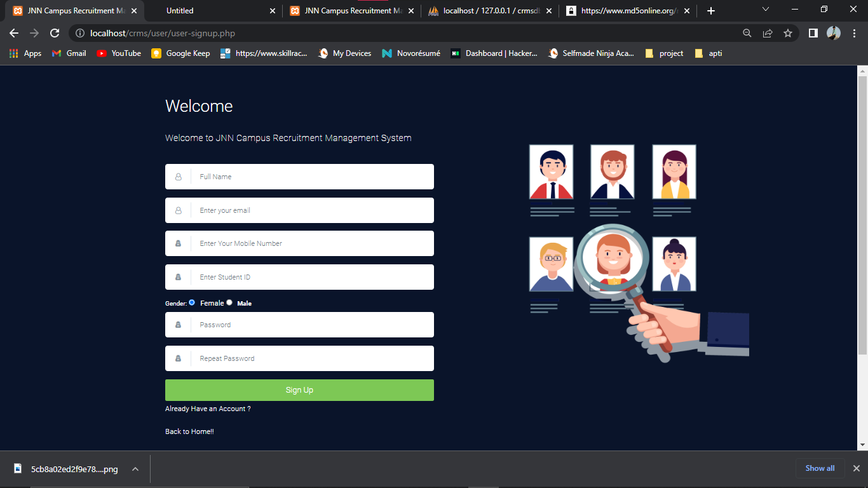
Task: Click the browser profile avatar
Action: coord(834,33)
